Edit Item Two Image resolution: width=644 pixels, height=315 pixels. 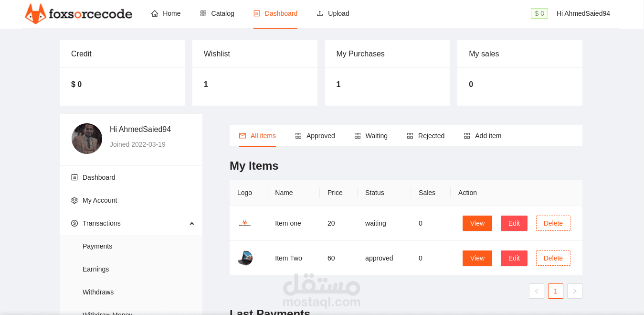click(514, 258)
